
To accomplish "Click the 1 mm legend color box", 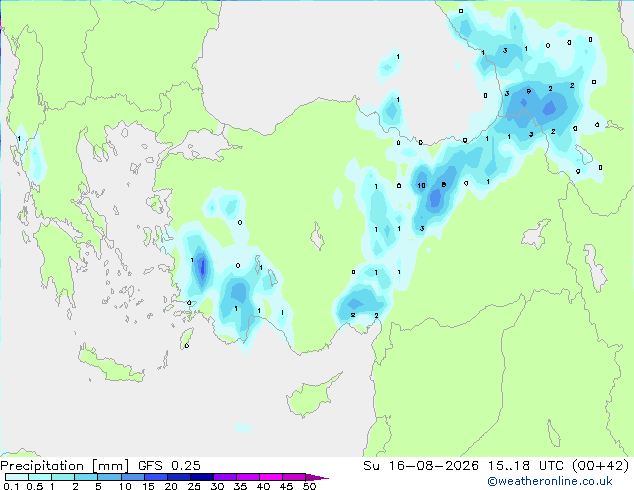I will (63, 477).
